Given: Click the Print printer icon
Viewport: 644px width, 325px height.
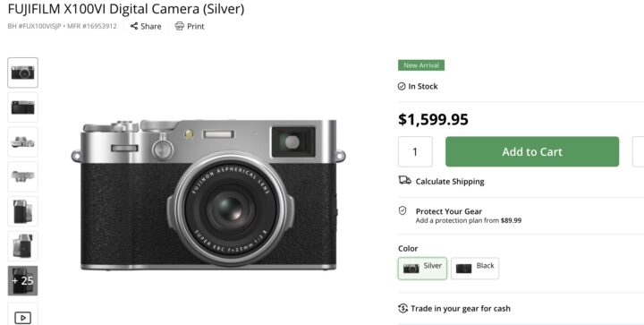Looking at the screenshot, I should [180, 26].
